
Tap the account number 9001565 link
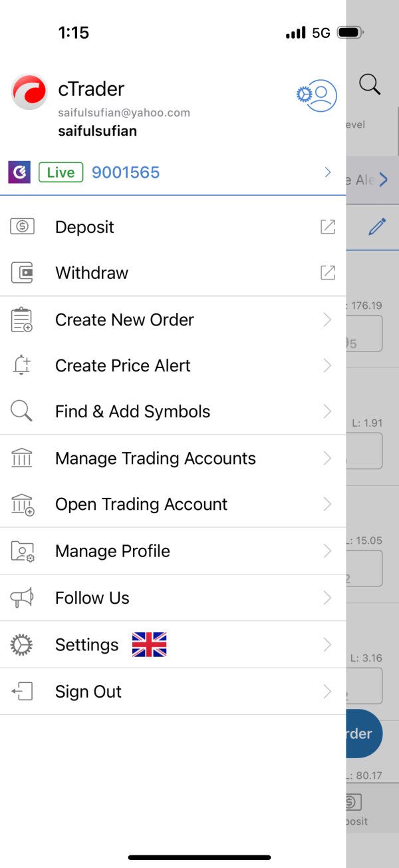pos(126,172)
